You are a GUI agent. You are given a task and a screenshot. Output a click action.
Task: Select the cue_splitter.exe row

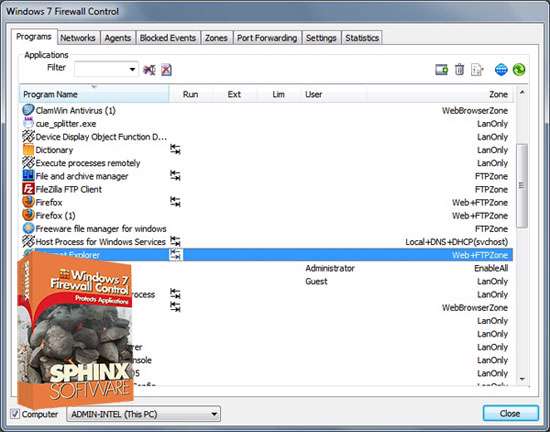point(266,123)
